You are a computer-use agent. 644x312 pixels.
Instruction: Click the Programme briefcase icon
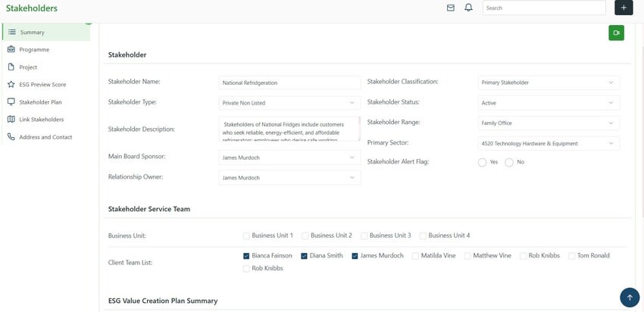[x=11, y=49]
